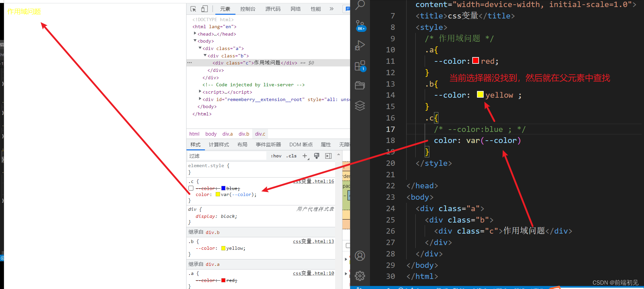644x289 pixels.
Task: Open the Run and Debug icon
Action: click(360, 45)
